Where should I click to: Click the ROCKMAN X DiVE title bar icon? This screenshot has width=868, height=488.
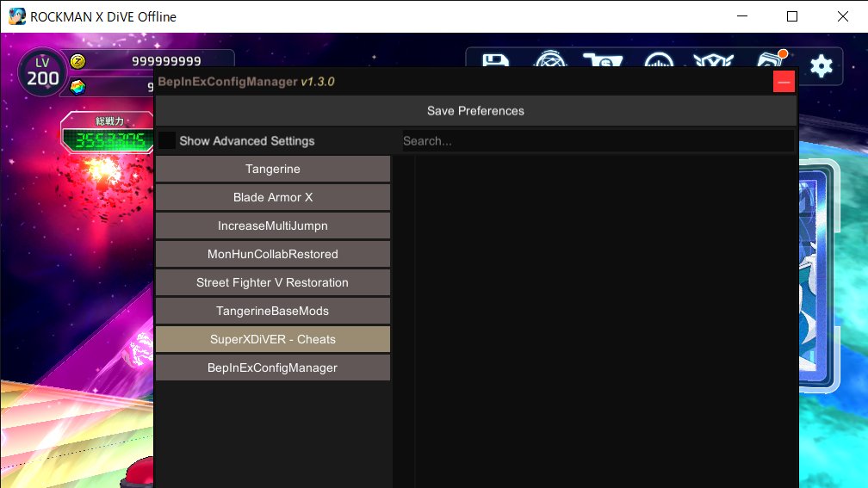16,16
